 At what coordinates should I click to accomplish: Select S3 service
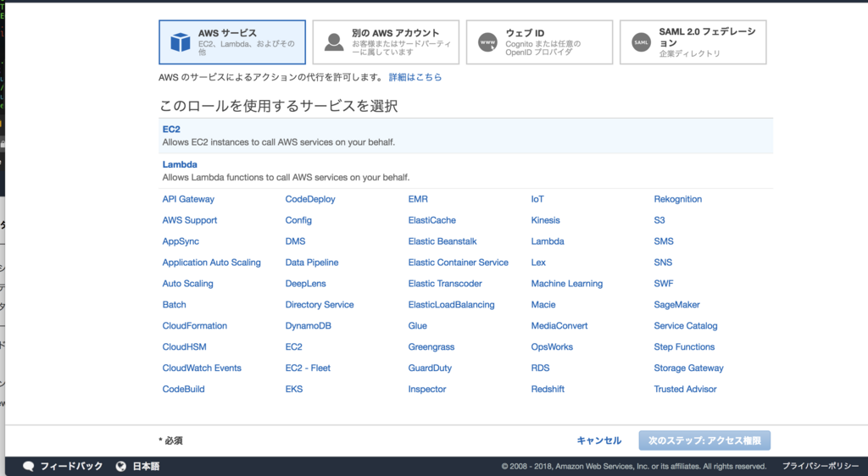click(659, 220)
